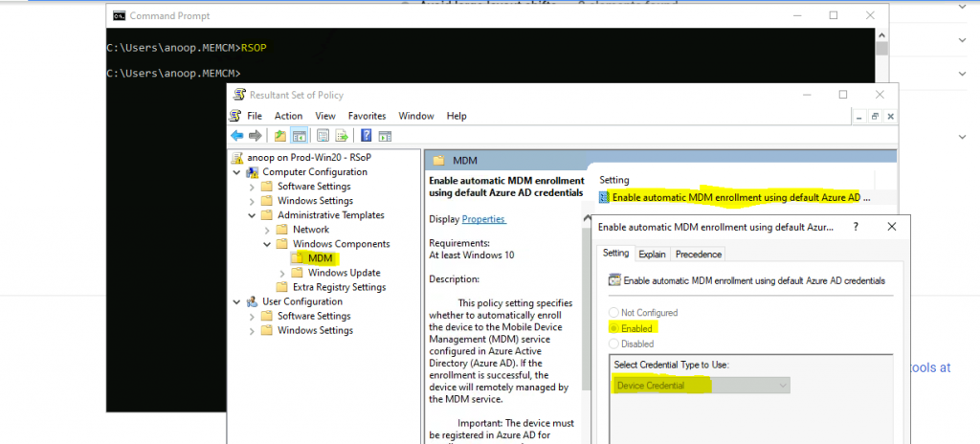Close the policy properties dialog
The image size is (980, 444).
pos(892,227)
